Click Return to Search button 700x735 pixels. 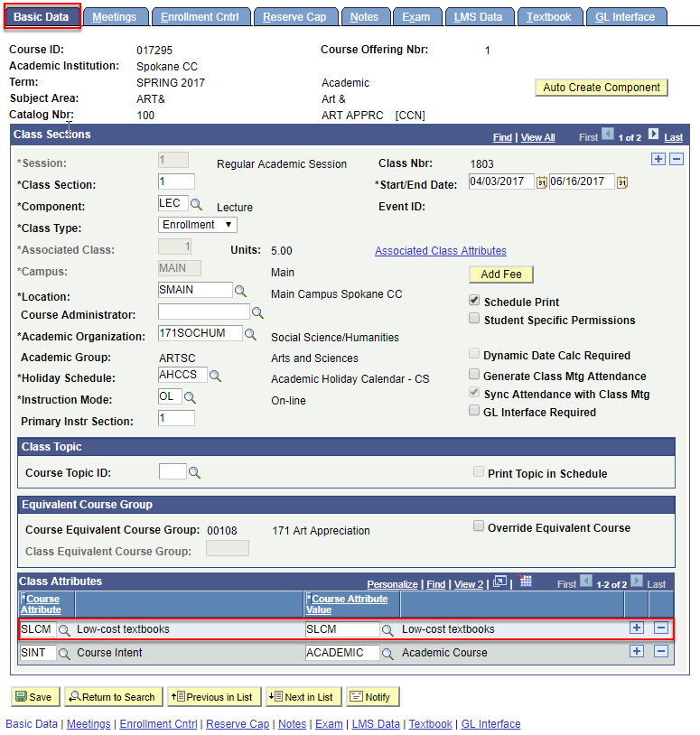(x=113, y=697)
